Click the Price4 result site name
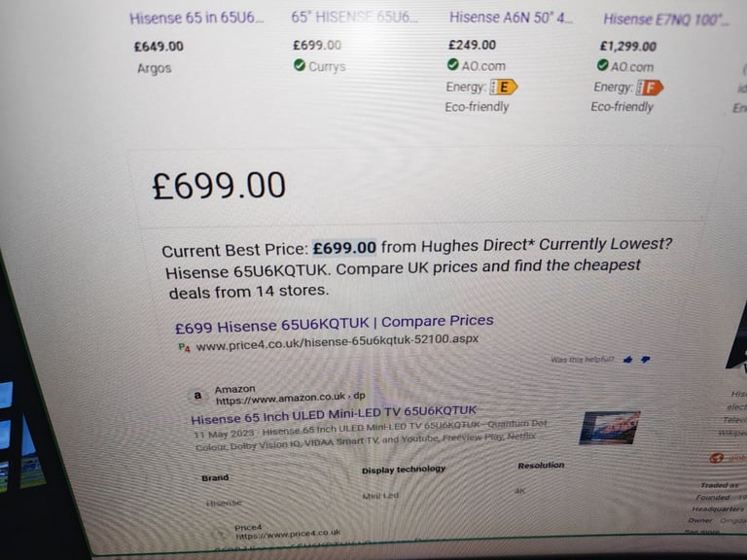Viewport: 747px width, 560px height. pos(248,527)
